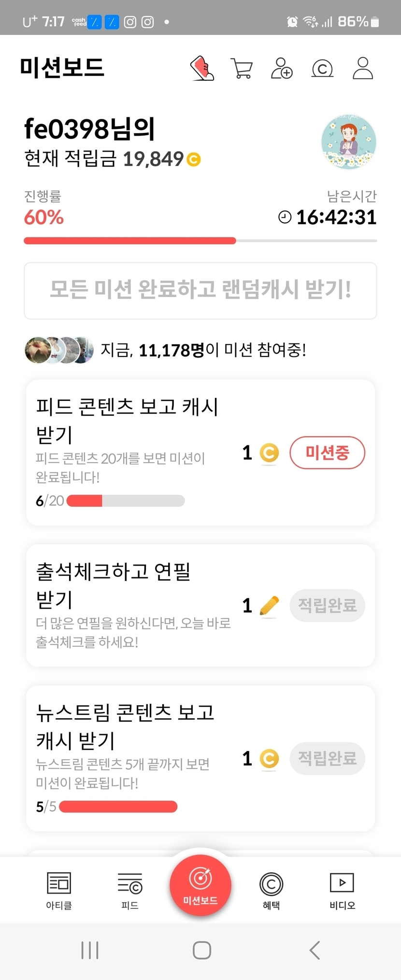This screenshot has height=980, width=401.
Task: Click the overall 60% progress bar
Action: [x=200, y=241]
